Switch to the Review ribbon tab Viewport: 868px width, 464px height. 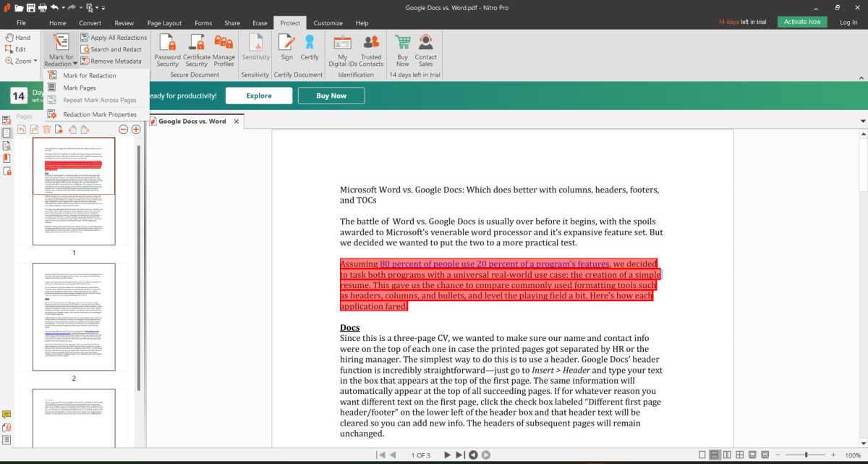tap(124, 23)
